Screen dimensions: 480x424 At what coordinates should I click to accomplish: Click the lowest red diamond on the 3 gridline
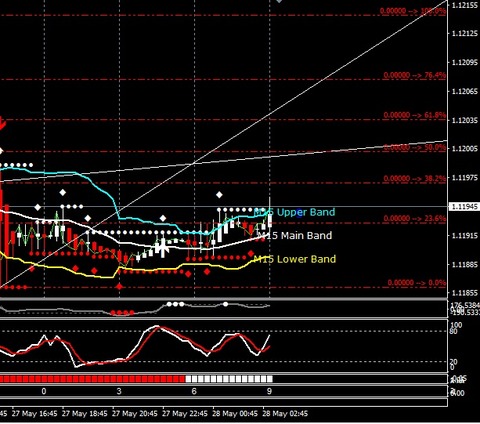tap(119, 286)
